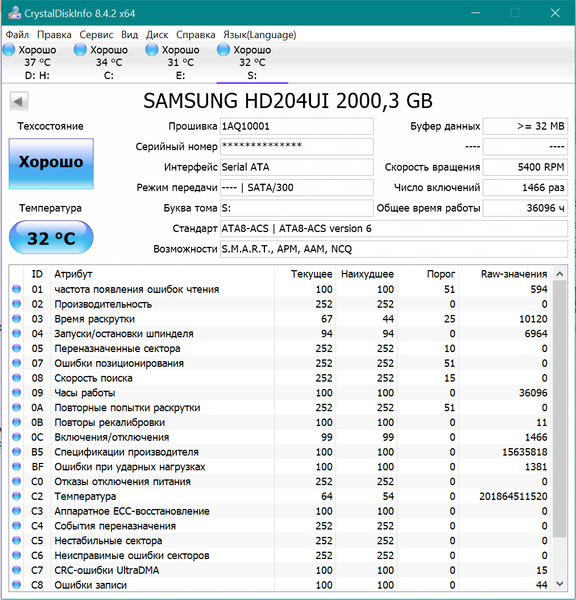576x600 pixels.
Task: Click status dot of Производительность row
Action: (x=16, y=304)
